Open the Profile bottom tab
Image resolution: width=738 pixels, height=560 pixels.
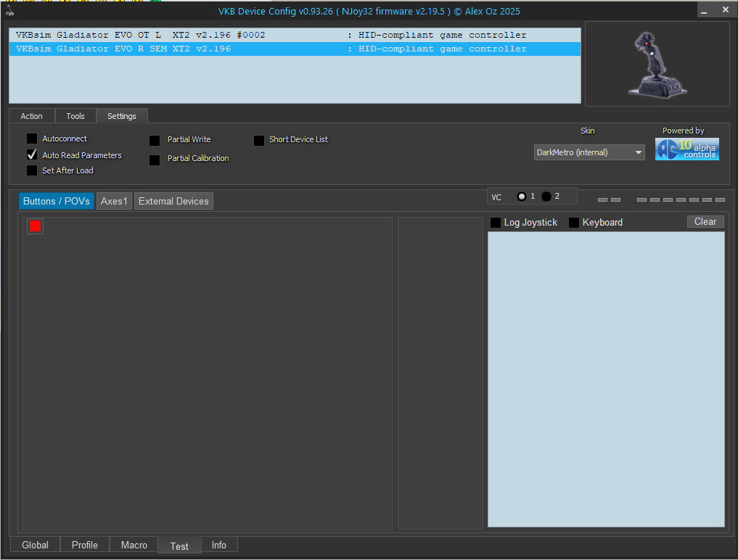pos(85,545)
